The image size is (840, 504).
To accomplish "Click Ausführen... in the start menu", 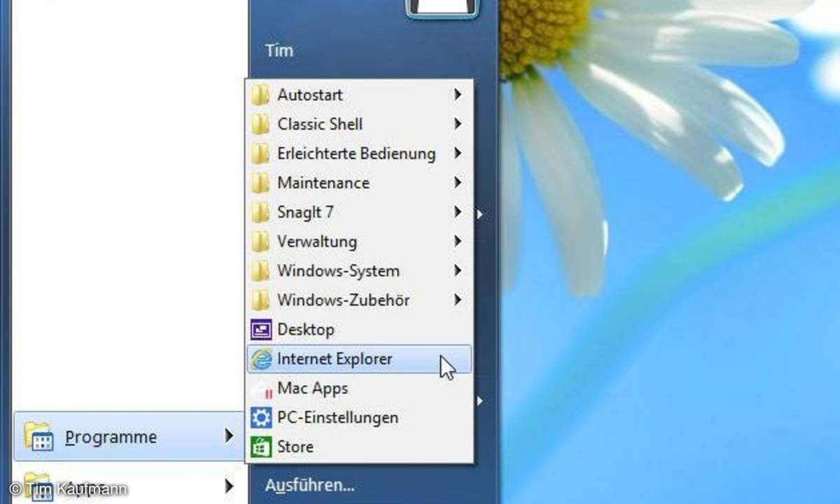I will pos(310,485).
